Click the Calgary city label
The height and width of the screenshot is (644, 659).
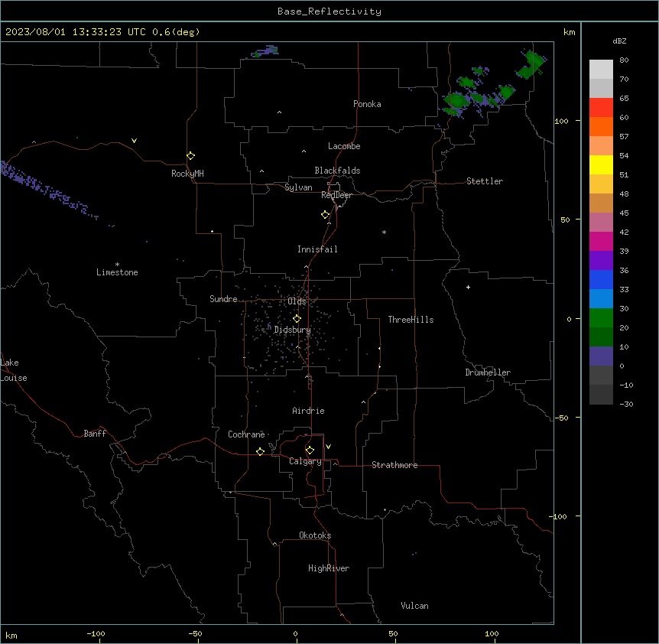point(305,461)
